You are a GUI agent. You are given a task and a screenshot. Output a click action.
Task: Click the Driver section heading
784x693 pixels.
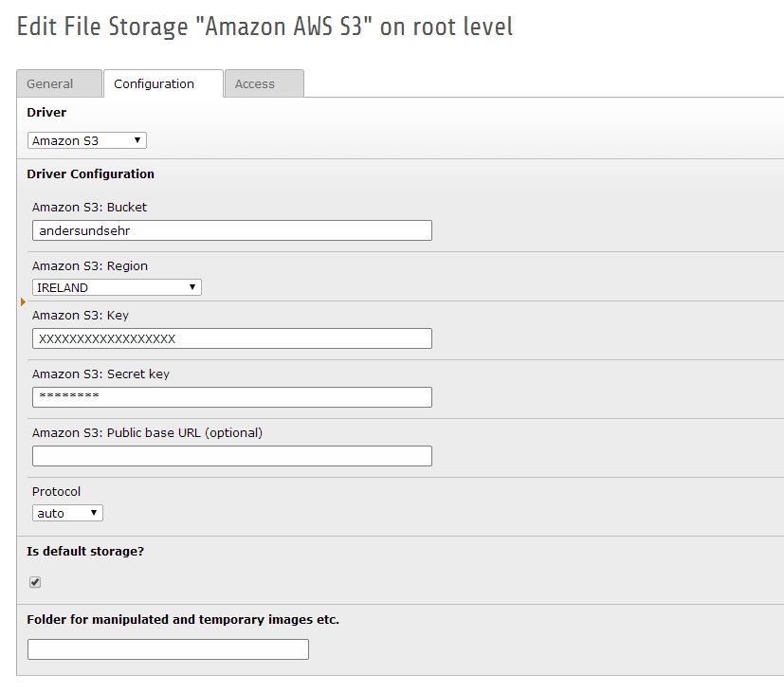[46, 112]
